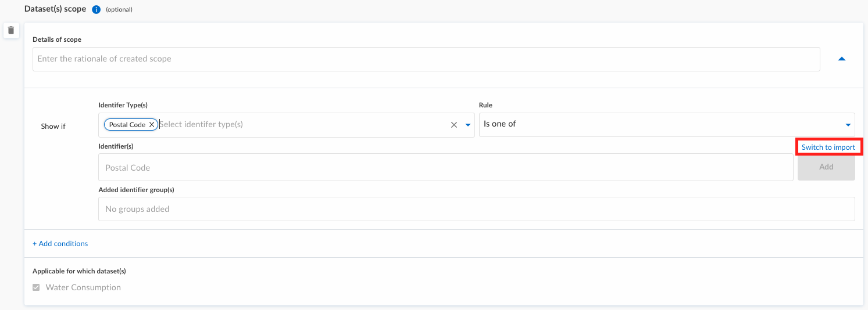Click the Water Consumption dataset label

[83, 287]
